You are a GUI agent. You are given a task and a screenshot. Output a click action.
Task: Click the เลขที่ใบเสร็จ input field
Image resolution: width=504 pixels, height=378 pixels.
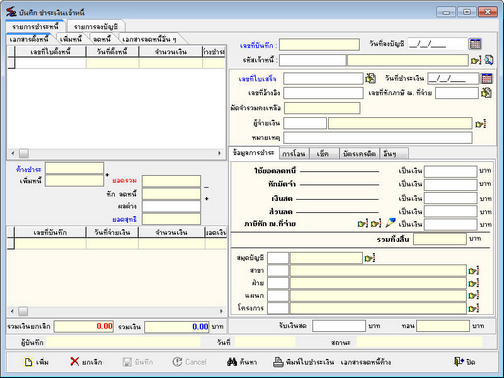(x=323, y=79)
